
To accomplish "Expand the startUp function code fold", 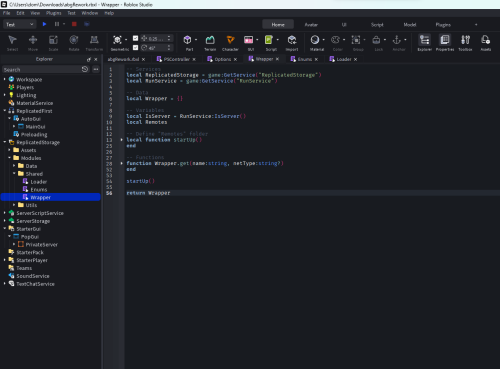I will (x=122, y=140).
